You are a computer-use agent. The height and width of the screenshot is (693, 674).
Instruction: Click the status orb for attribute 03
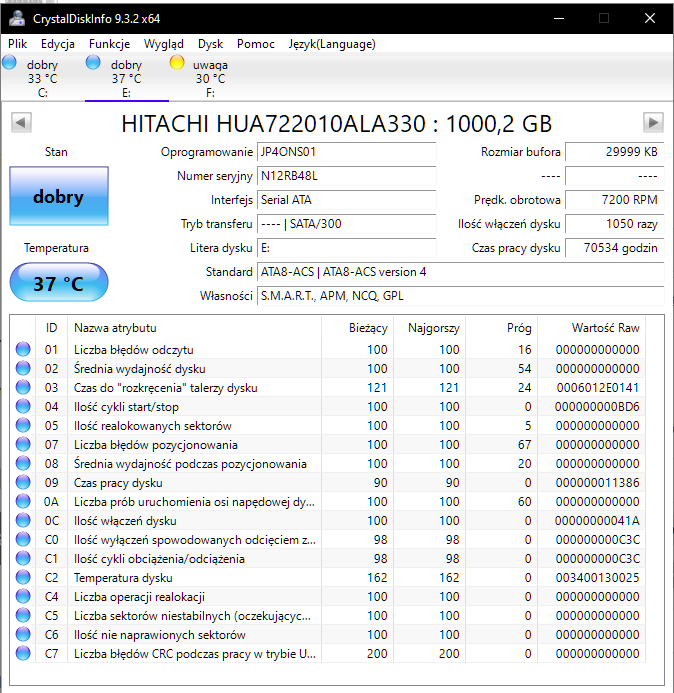click(x=23, y=387)
